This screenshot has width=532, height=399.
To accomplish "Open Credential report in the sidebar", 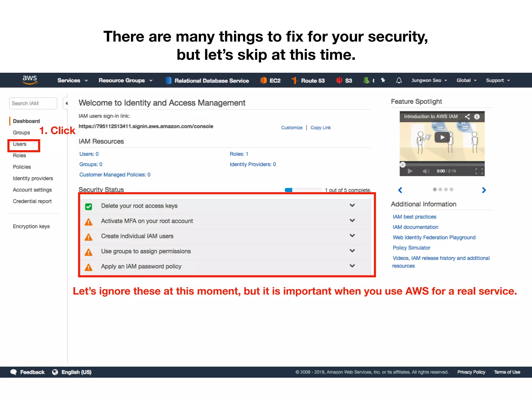I will (x=32, y=201).
